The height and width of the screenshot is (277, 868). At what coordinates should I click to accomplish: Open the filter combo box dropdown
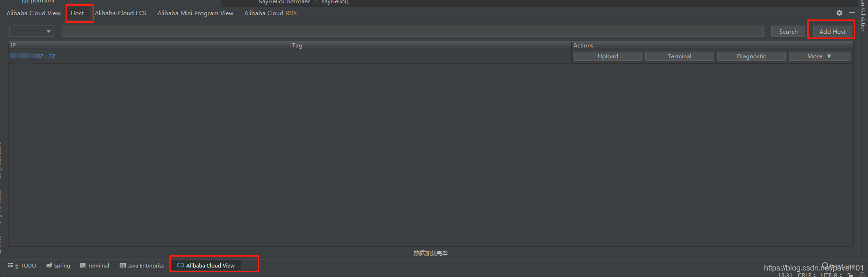click(32, 31)
